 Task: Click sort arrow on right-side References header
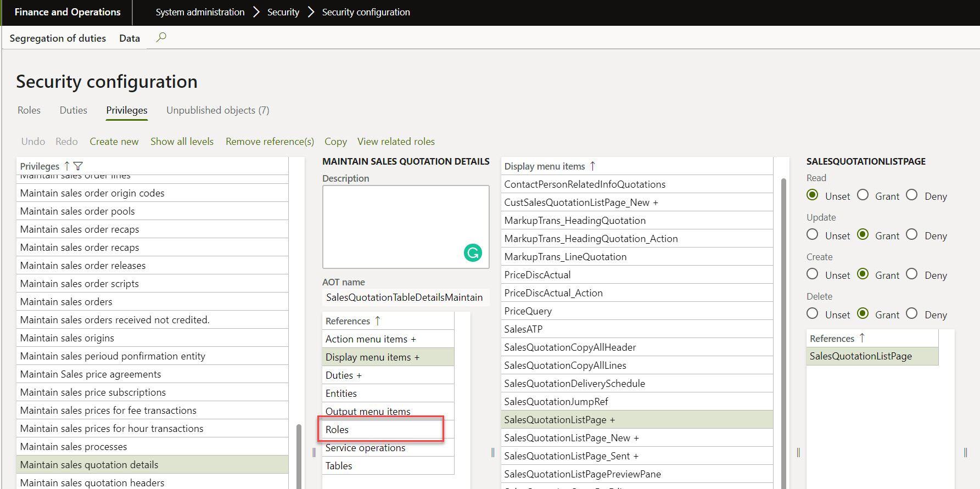point(862,338)
